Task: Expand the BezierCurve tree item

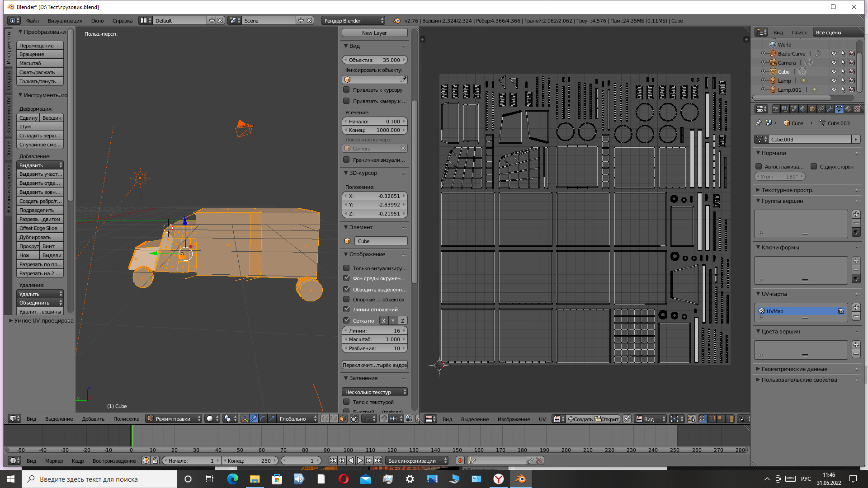Action: coord(764,54)
